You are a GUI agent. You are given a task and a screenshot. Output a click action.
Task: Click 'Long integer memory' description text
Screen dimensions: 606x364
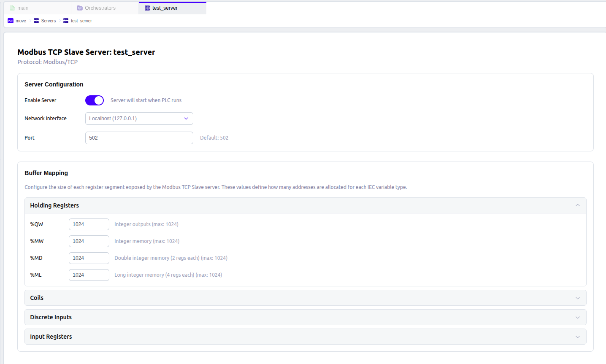tap(168, 275)
